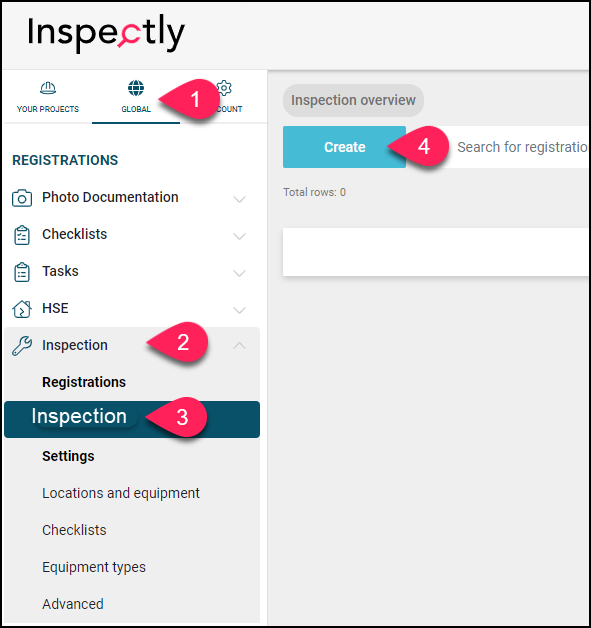The width and height of the screenshot is (591, 628).
Task: Click the Checklists clipboard icon
Action: [22, 235]
